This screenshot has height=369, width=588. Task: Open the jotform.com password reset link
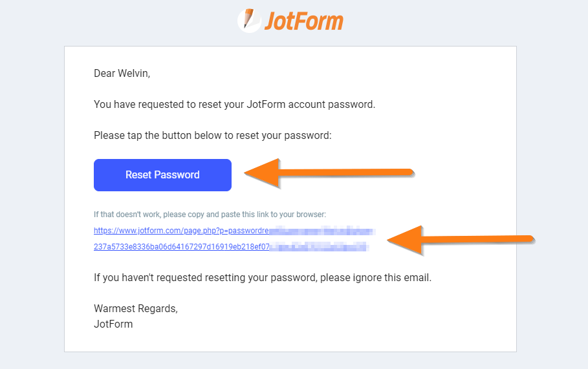tap(181, 230)
